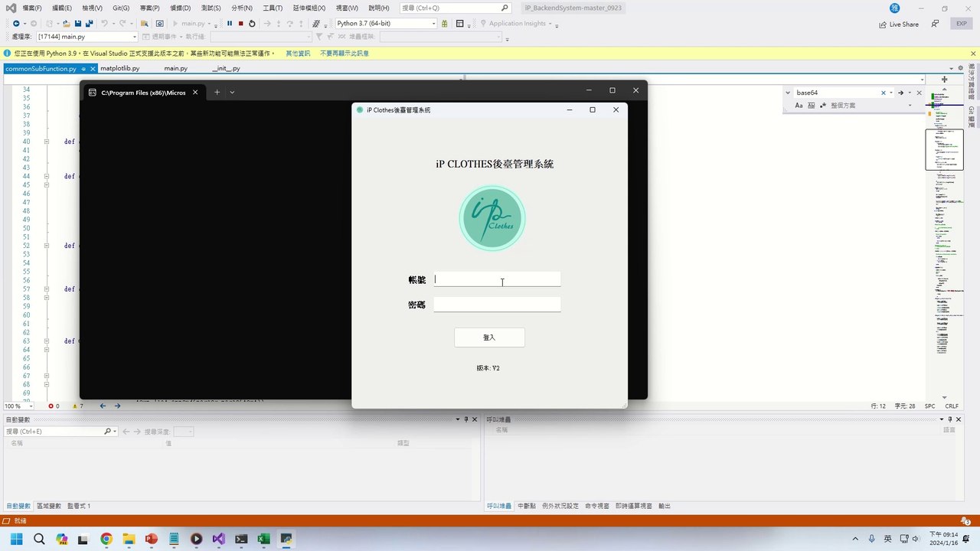Open a new terminal tab with the plus icon
Image resolution: width=980 pixels, height=551 pixels.
click(217, 92)
